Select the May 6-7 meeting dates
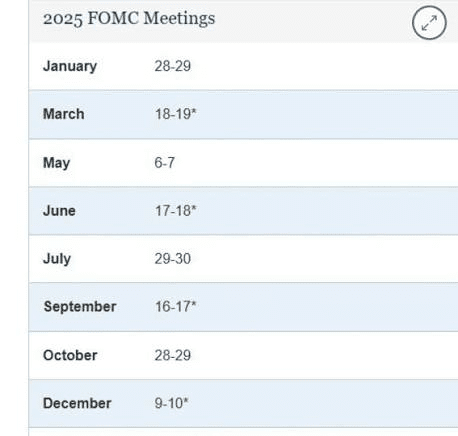Image resolution: width=458 pixels, height=436 pixels. tap(165, 163)
